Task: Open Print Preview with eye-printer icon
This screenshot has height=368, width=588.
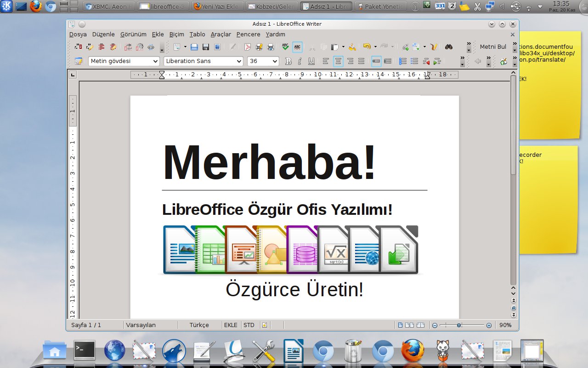Action: point(271,46)
